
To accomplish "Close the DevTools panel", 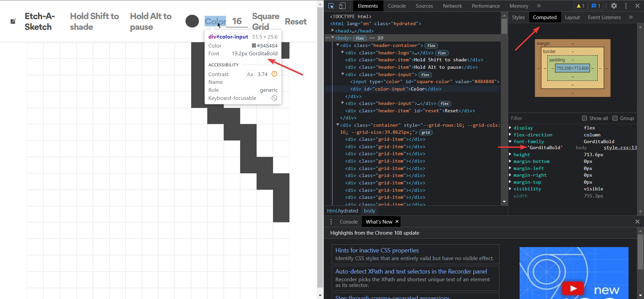I will coord(637,6).
